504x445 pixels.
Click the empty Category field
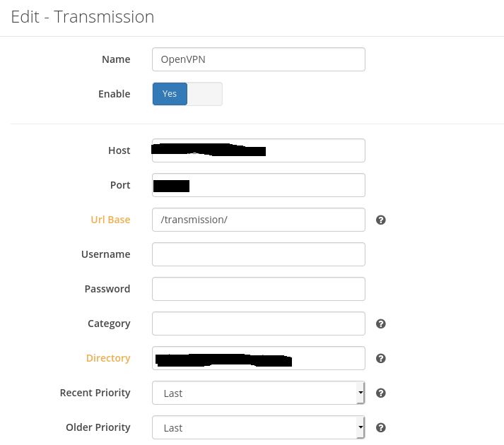(x=258, y=324)
